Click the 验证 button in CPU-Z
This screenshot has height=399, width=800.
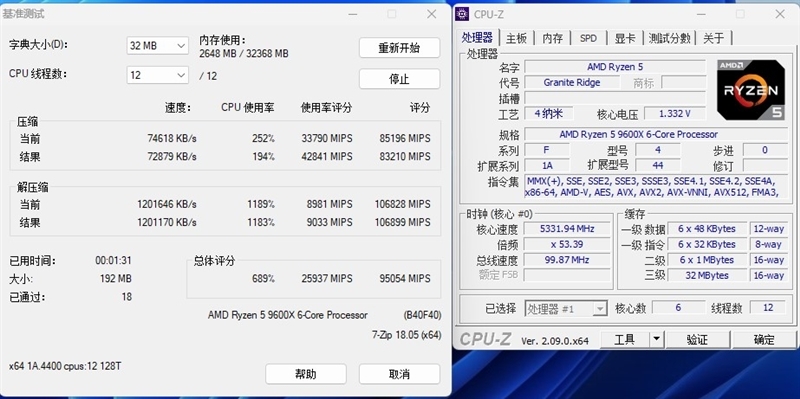click(697, 339)
